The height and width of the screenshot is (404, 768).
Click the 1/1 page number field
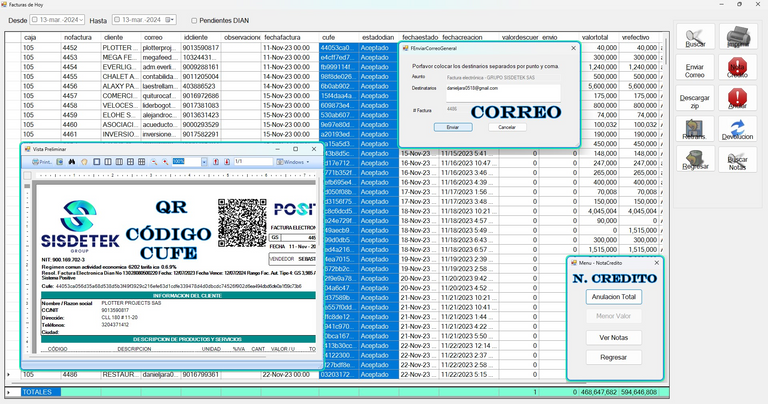click(253, 162)
